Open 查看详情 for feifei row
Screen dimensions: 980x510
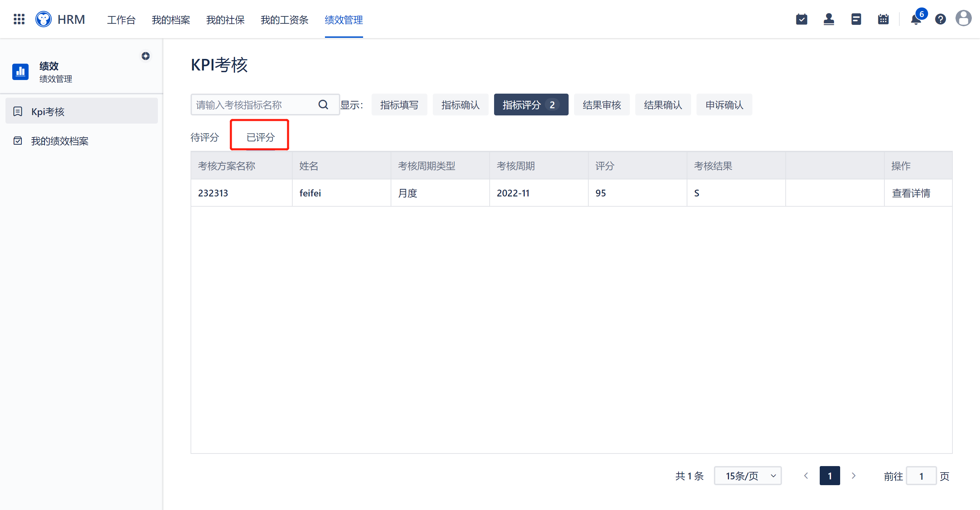coord(911,193)
